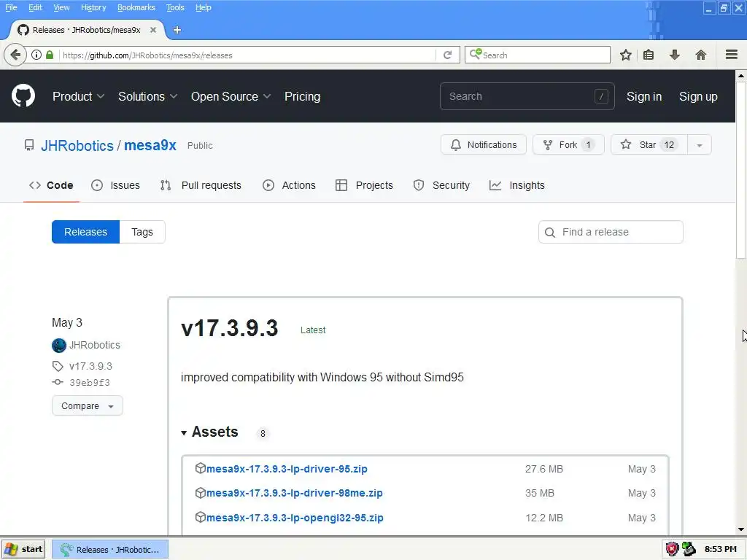Open the v17.3.9.3 release title
The image size is (747, 560).
pos(230,328)
